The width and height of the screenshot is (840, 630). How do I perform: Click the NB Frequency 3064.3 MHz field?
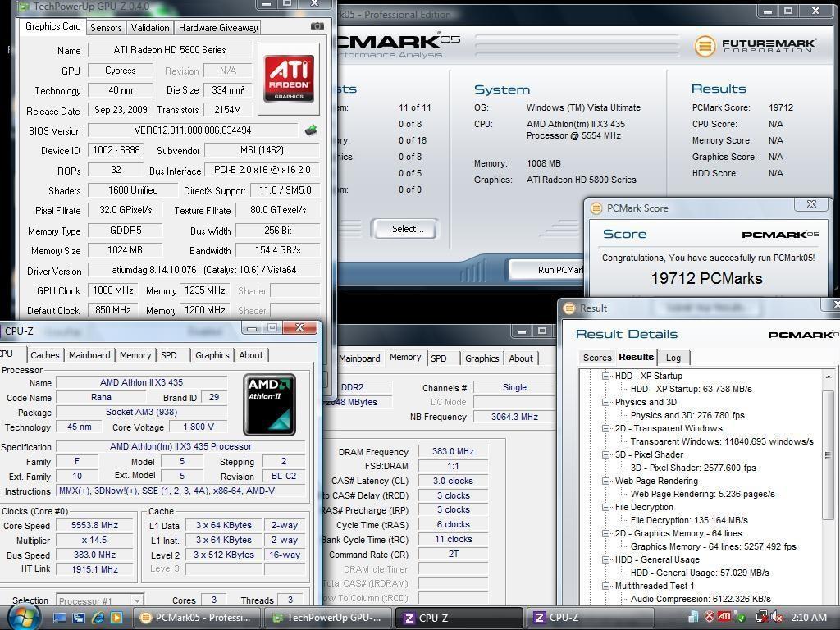coord(514,417)
